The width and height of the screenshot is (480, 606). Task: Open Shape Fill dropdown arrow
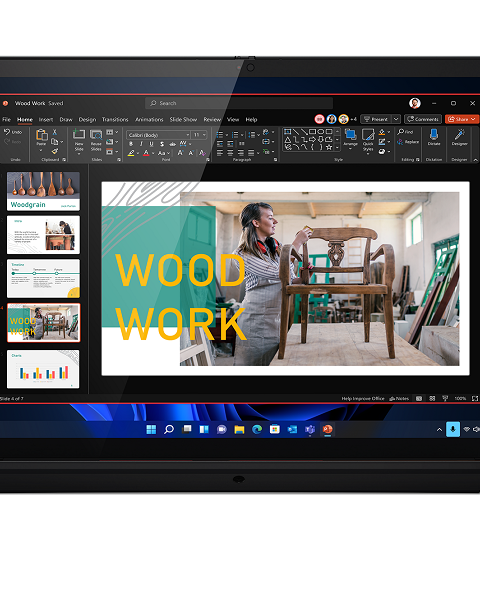click(388, 132)
